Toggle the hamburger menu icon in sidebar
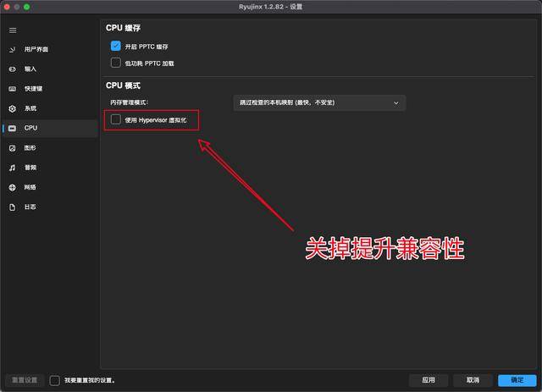This screenshot has height=392, width=542. point(13,30)
